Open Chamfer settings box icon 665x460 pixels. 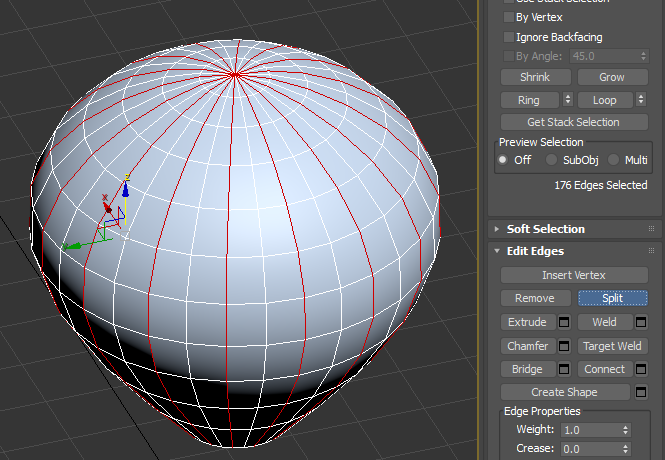[x=564, y=346]
